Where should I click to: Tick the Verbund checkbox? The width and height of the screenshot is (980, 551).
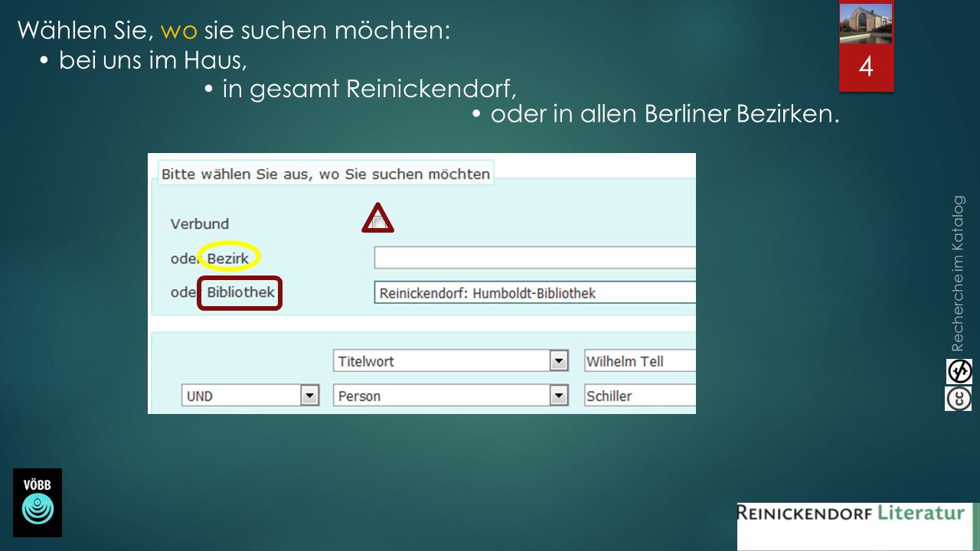click(377, 222)
